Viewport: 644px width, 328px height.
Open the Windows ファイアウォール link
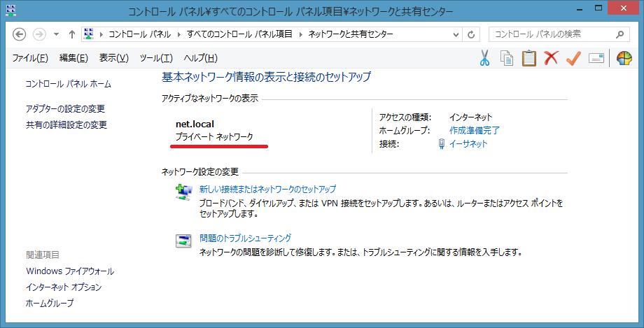(70, 271)
